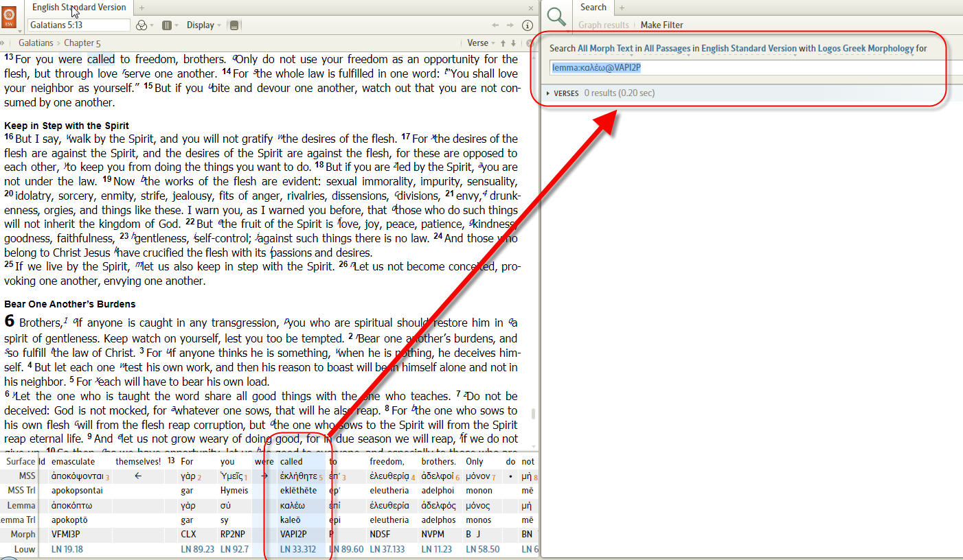The height and width of the screenshot is (560, 963).
Task: Select the Louw row label
Action: (x=25, y=549)
